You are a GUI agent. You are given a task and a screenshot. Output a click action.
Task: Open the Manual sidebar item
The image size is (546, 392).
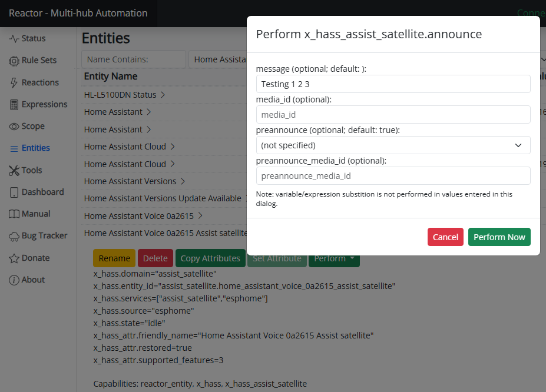tap(29, 214)
